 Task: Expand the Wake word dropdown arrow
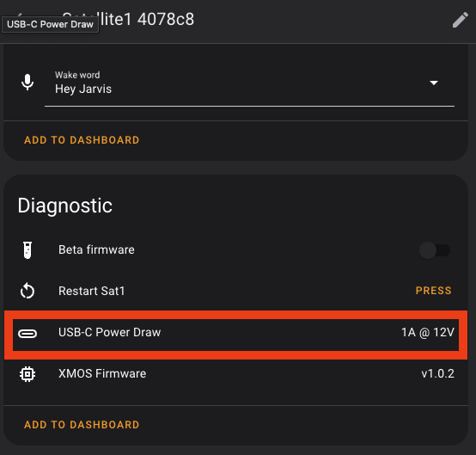click(x=434, y=83)
